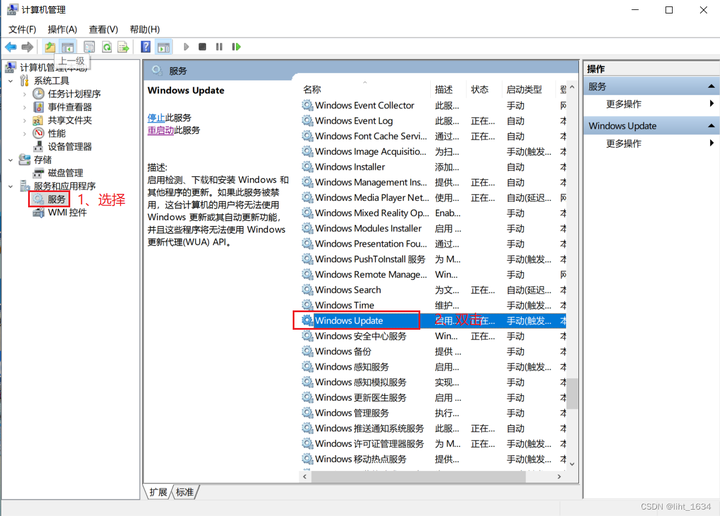
Task: Select the Windows Event Log service
Action: click(x=433, y=121)
